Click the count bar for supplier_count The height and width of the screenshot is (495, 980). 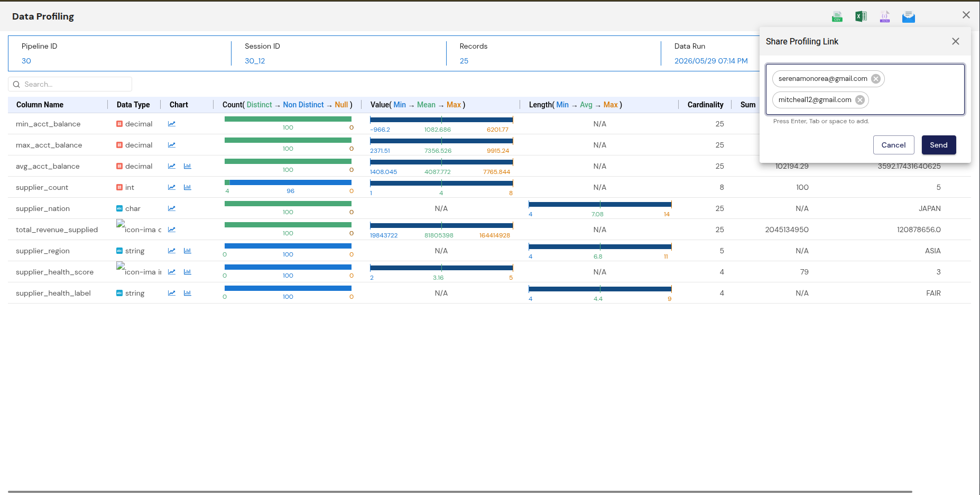coord(288,182)
